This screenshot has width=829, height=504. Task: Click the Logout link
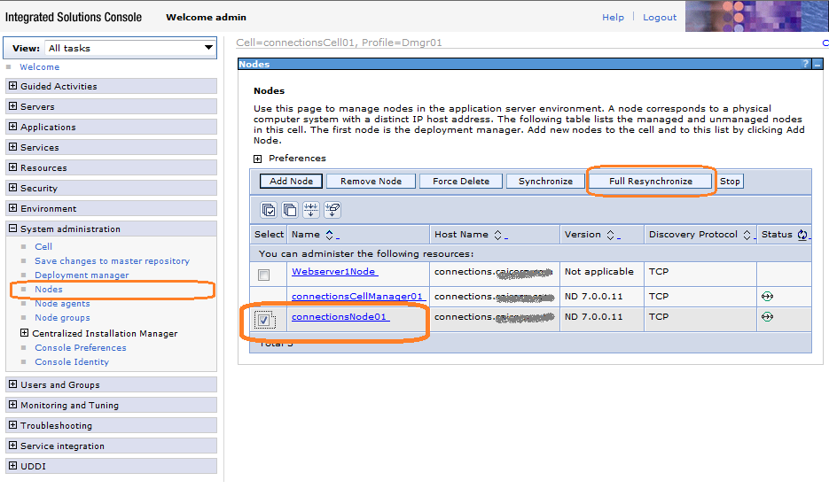pos(660,18)
